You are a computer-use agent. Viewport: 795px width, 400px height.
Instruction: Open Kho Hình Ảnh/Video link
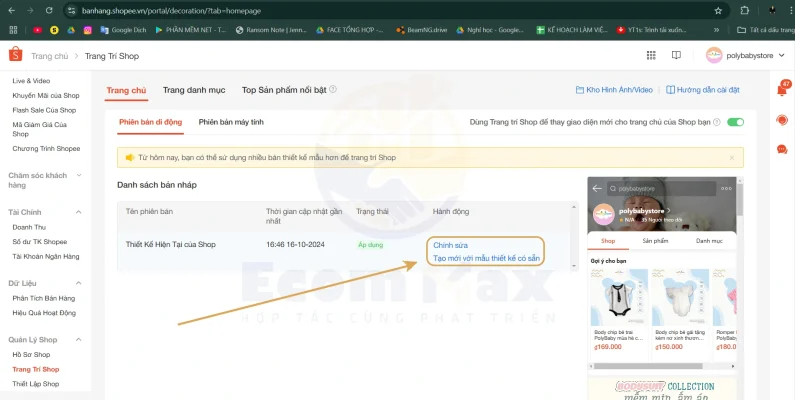coord(614,90)
